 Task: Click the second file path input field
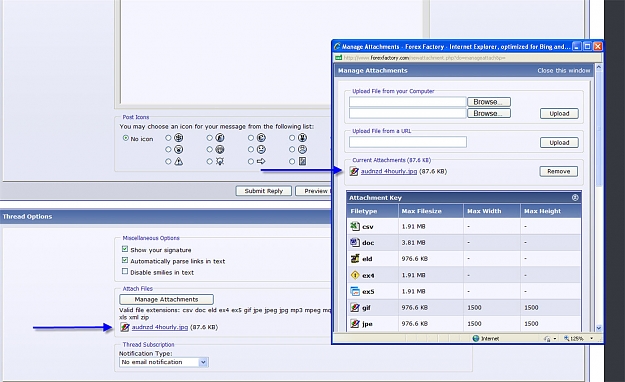tap(408, 113)
